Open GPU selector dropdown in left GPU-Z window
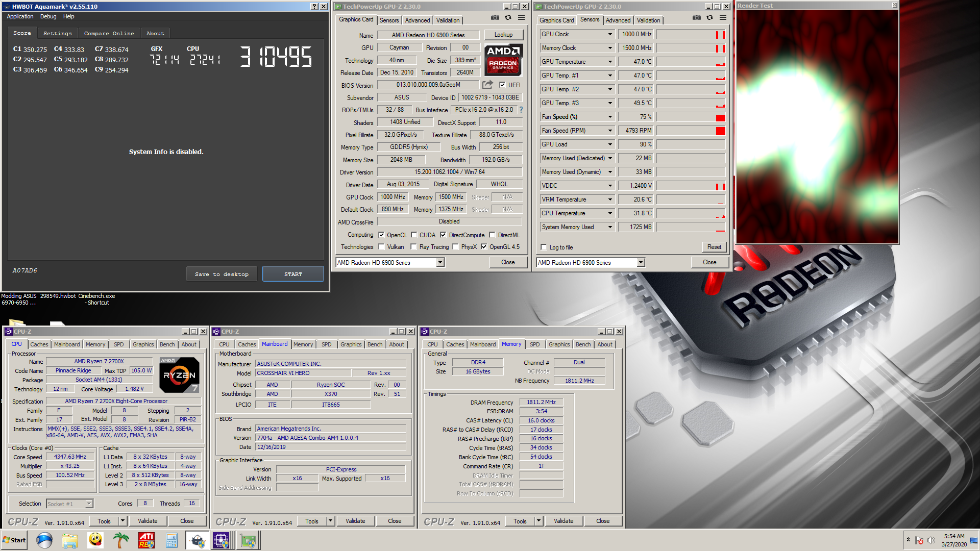This screenshot has height=551, width=980. pos(440,263)
